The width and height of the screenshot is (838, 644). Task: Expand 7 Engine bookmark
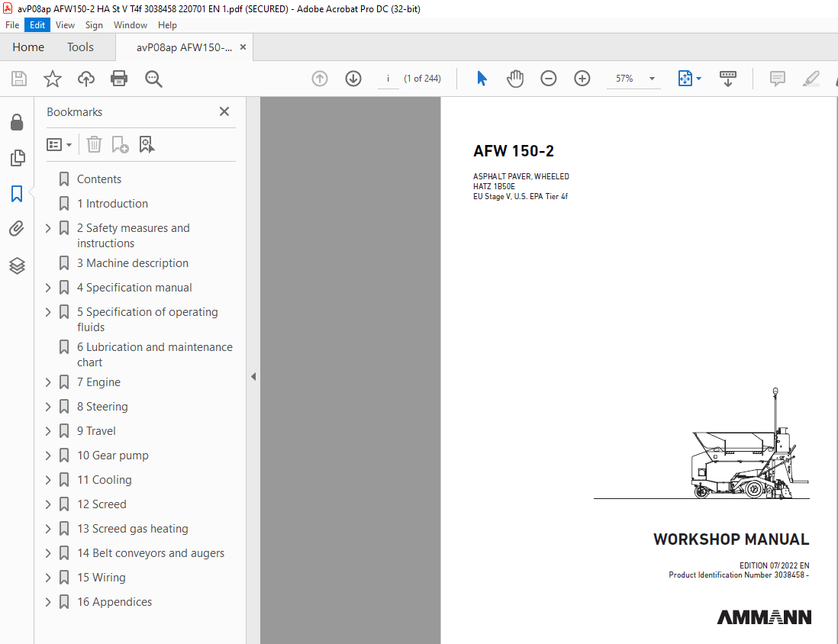[x=48, y=382]
